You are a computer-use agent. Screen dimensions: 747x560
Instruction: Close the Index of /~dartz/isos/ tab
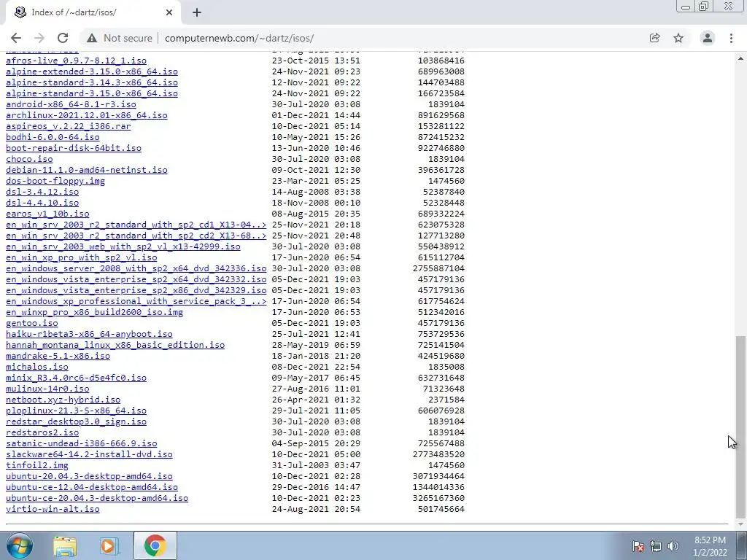click(169, 12)
